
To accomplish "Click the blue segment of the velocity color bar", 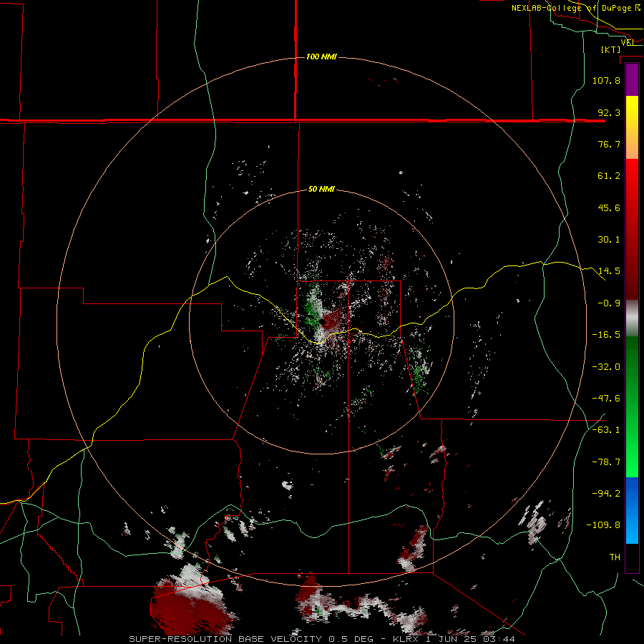I will pyautogui.click(x=632, y=510).
